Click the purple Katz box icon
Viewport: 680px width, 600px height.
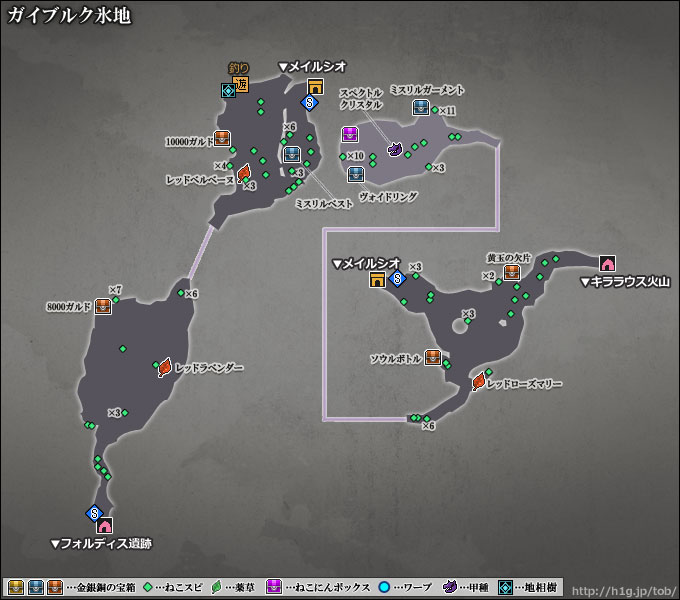coord(350,134)
